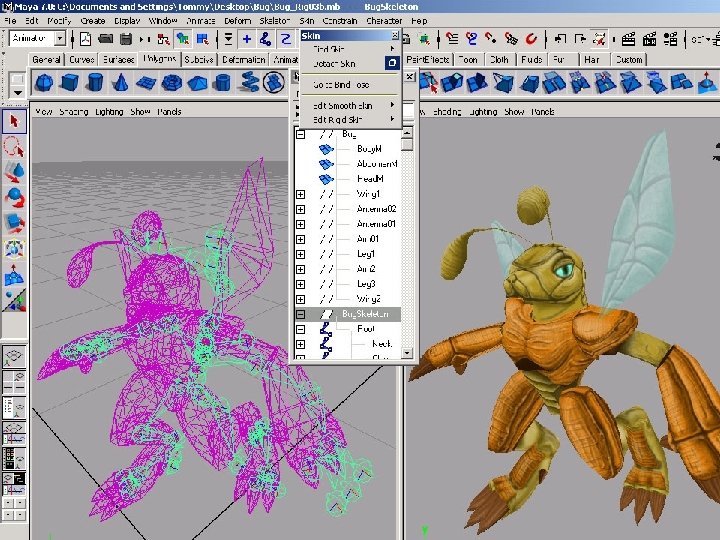The image size is (720, 540).
Task: Select by object type mode icon
Action: (x=183, y=39)
